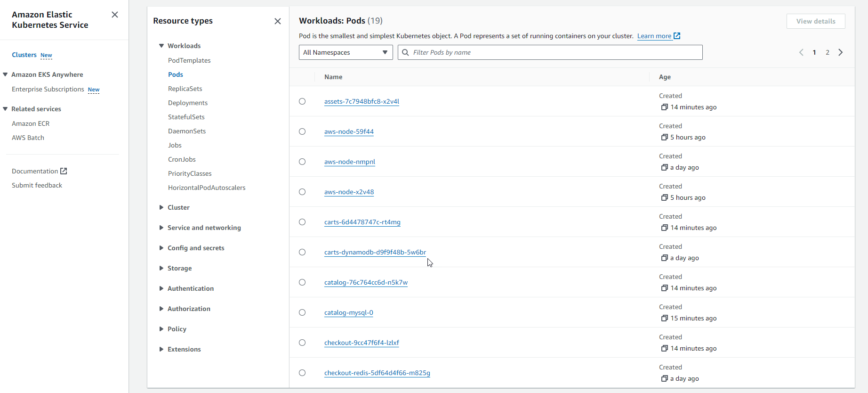The width and height of the screenshot is (868, 393).
Task: Close the Resource types panel
Action: (x=278, y=21)
